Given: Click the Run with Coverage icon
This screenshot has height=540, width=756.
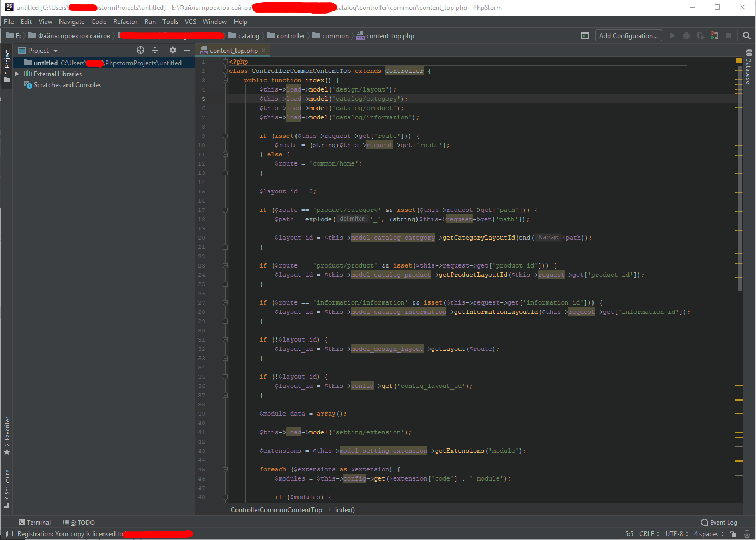Looking at the screenshot, I should (x=700, y=35).
